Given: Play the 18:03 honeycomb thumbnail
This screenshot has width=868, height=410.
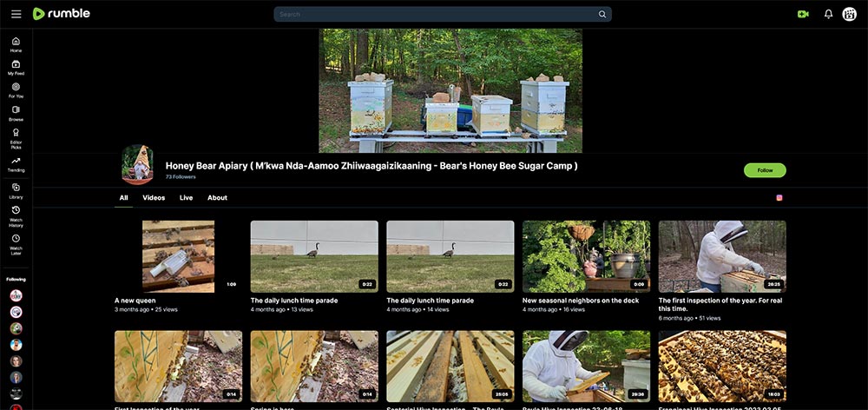Looking at the screenshot, I should coord(722,367).
